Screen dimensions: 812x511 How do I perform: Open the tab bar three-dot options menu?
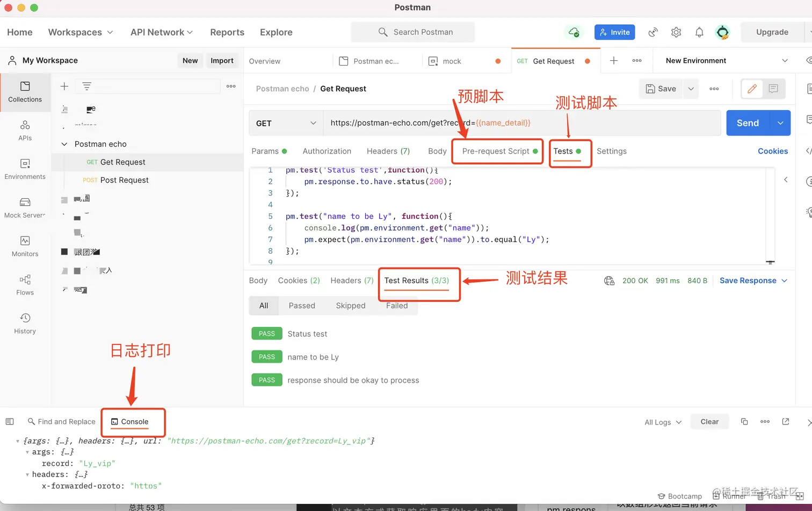click(637, 61)
